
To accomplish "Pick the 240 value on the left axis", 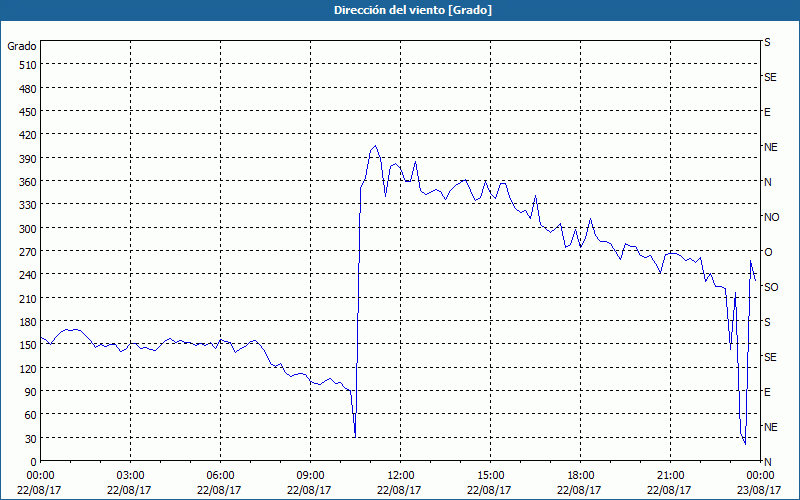I will tap(28, 276).
